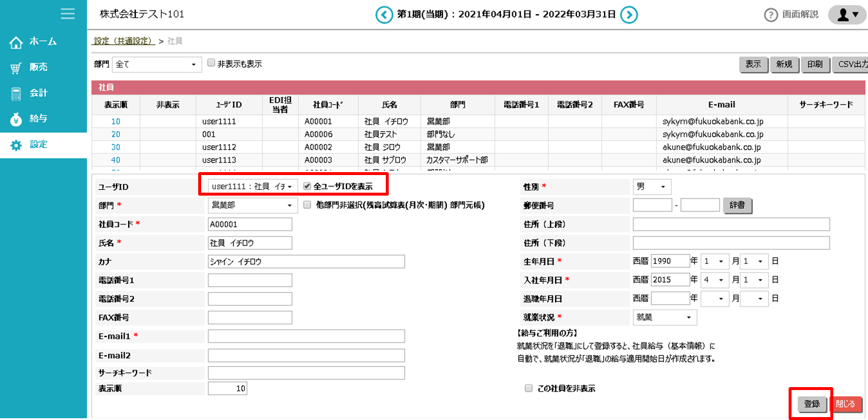This screenshot has height=420, width=868.
Task: Uncheck 全ユーザIDを表示 checkbox
Action: pyautogui.click(x=307, y=186)
